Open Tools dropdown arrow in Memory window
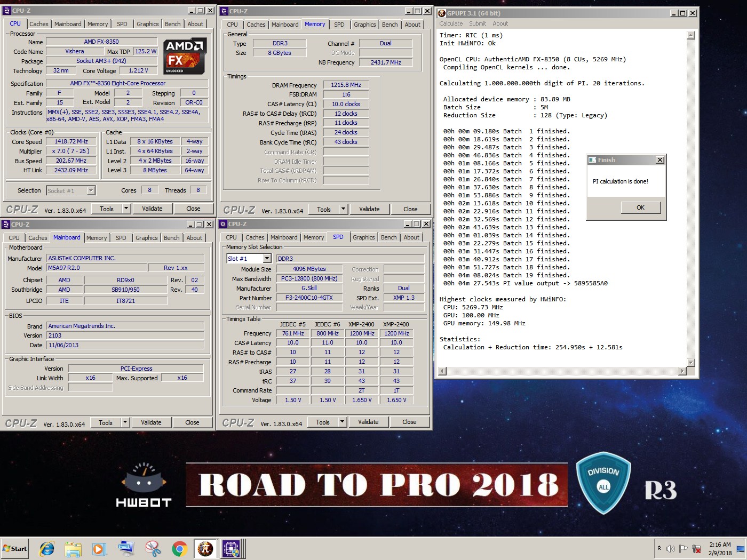The width and height of the screenshot is (747, 560). coord(343,209)
